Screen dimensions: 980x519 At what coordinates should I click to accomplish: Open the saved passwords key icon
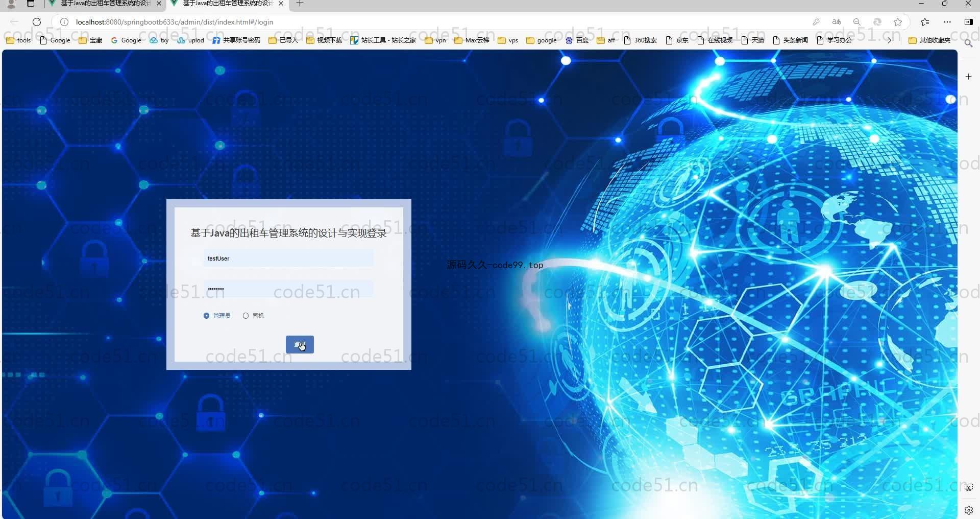tap(816, 22)
